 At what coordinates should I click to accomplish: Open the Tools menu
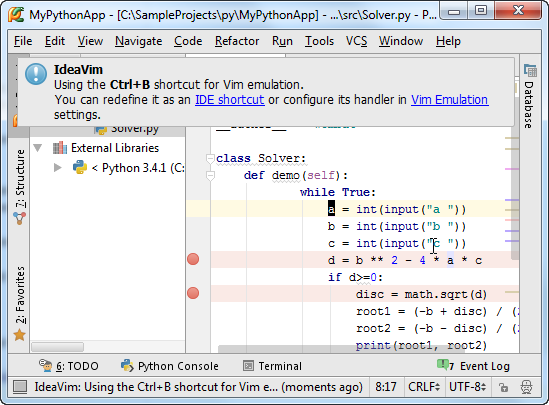pyautogui.click(x=319, y=41)
